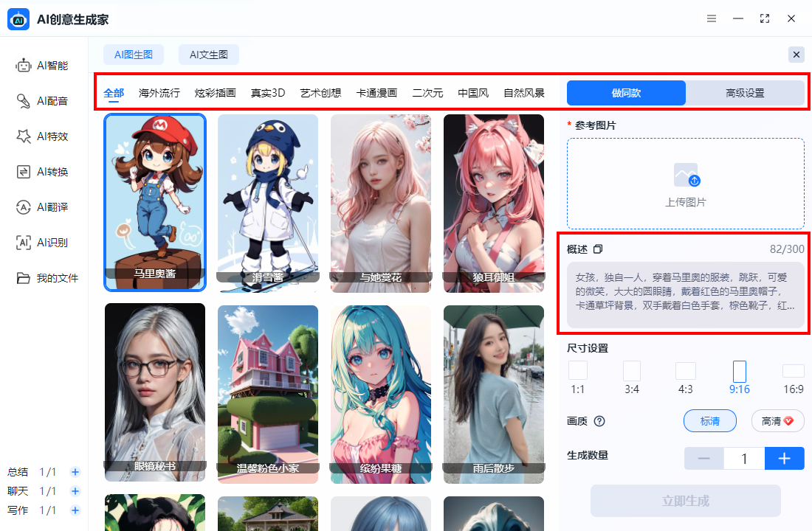Select the 滑雪酱 template thumbnail

[x=268, y=204]
